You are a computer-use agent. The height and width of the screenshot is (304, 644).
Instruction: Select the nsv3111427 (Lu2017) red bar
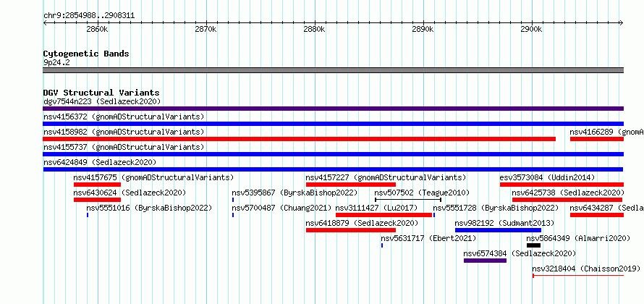tap(384, 215)
